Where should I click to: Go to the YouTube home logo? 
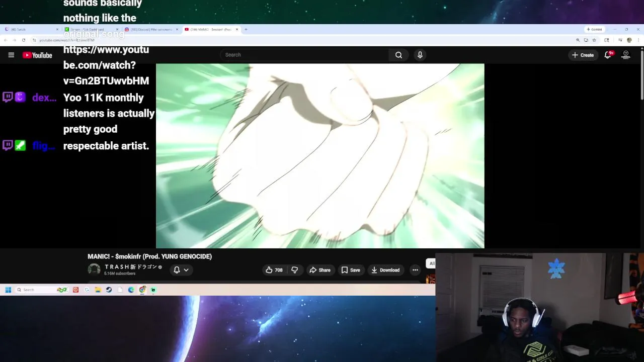tap(37, 55)
